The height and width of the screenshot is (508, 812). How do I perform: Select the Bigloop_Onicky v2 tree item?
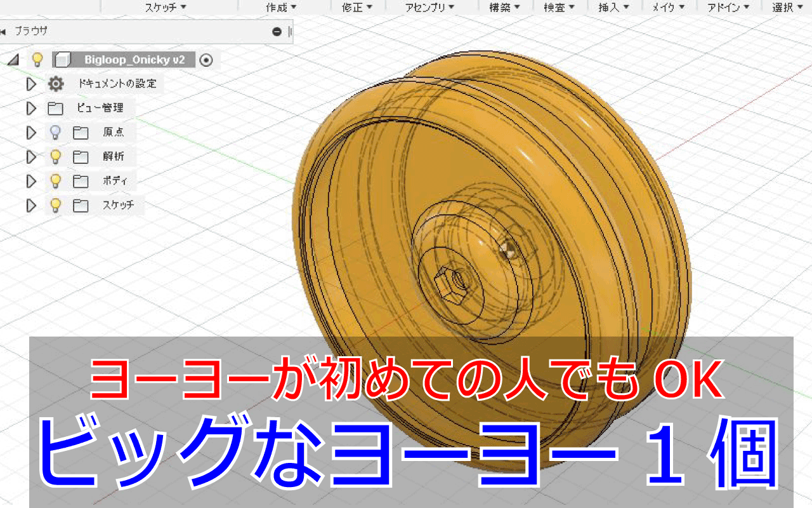coord(134,60)
